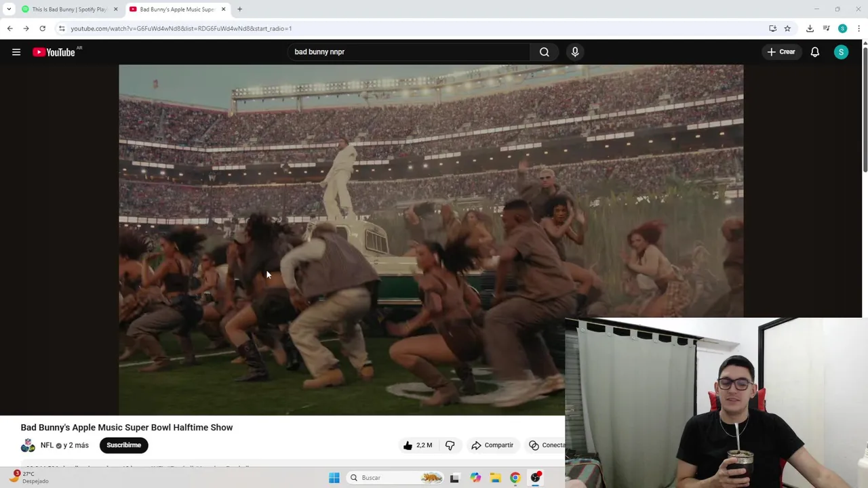The height and width of the screenshot is (488, 868).
Task: Like the video (2,2 M thumbs up)
Action: point(417,445)
